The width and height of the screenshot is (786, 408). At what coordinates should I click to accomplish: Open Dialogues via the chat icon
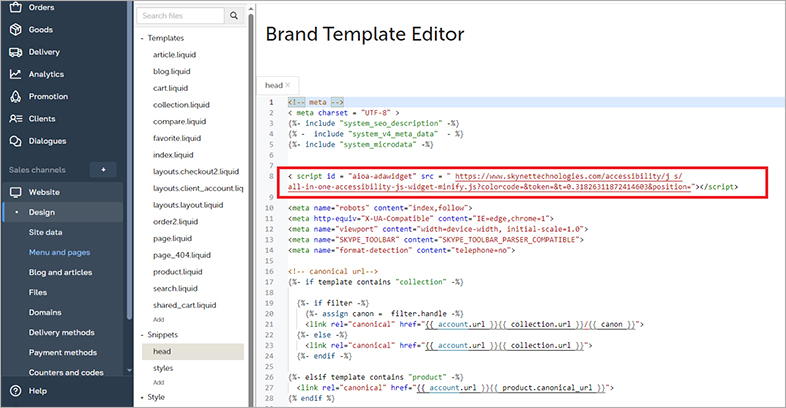(16, 141)
